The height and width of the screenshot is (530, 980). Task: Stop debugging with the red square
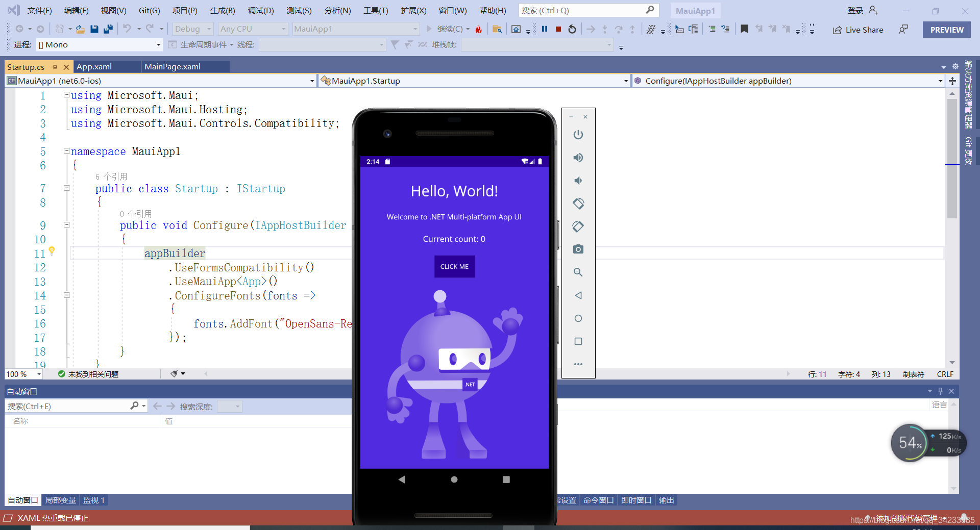pyautogui.click(x=558, y=29)
